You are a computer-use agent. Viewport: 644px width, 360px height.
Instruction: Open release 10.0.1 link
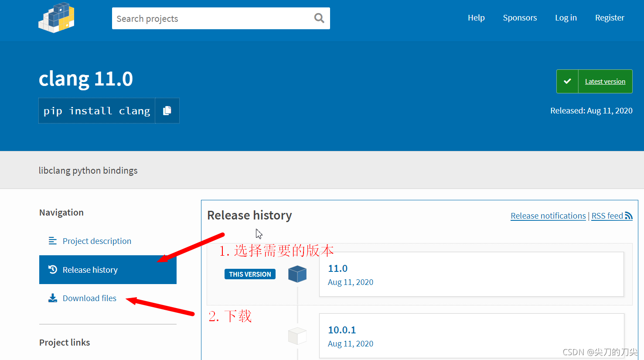(x=471, y=336)
